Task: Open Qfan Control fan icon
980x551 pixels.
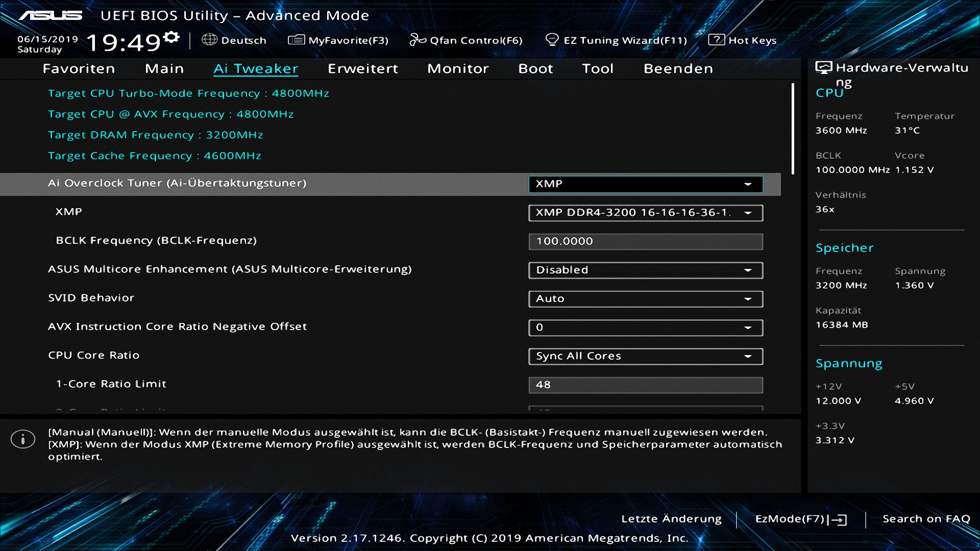Action: (418, 40)
